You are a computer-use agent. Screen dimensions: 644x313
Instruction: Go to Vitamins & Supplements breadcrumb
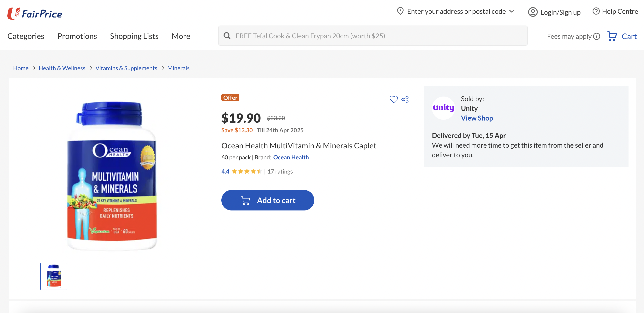(x=126, y=68)
